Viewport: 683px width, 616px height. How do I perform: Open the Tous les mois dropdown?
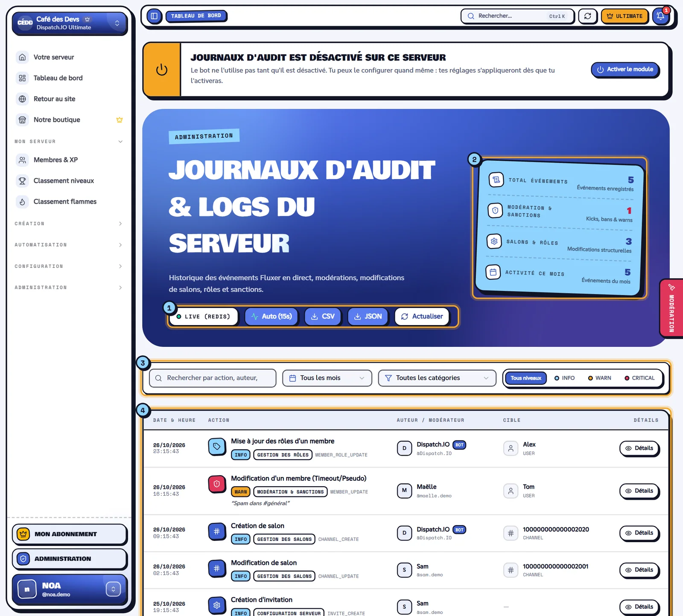coord(327,378)
